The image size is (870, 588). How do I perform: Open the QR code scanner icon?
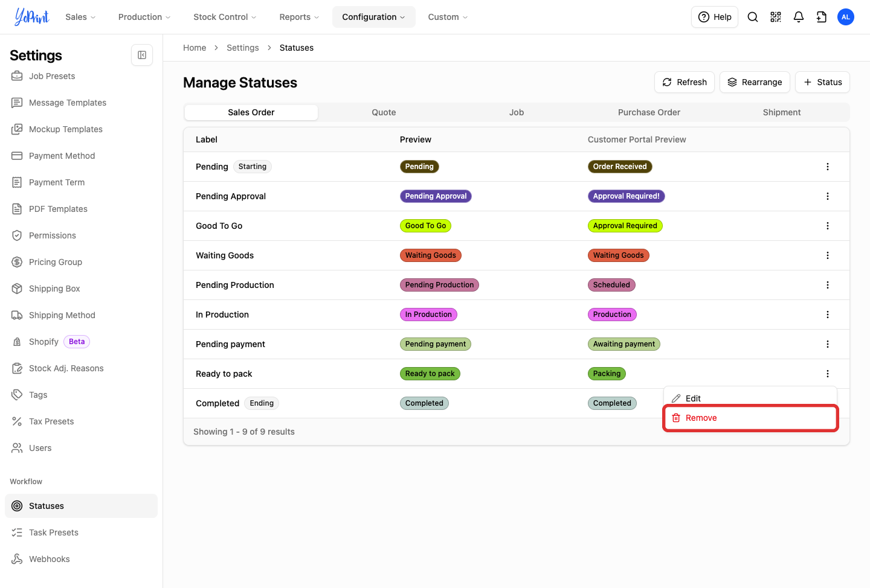pyautogui.click(x=776, y=17)
